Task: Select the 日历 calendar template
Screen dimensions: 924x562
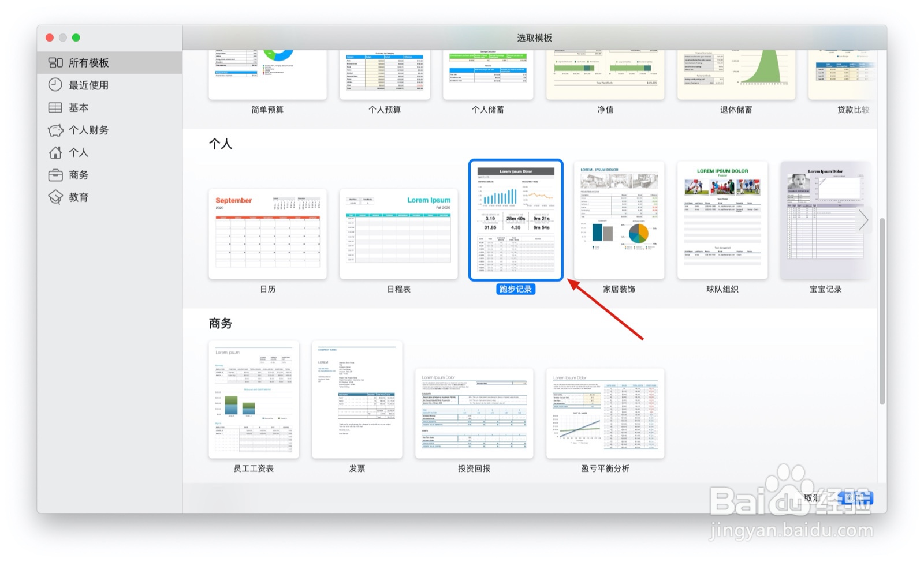Action: click(267, 234)
